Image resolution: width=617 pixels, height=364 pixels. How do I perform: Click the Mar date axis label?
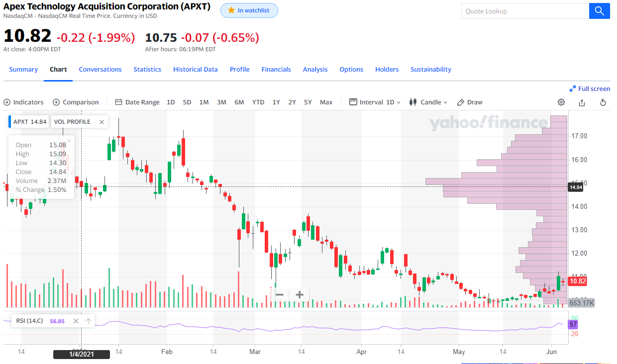[255, 352]
